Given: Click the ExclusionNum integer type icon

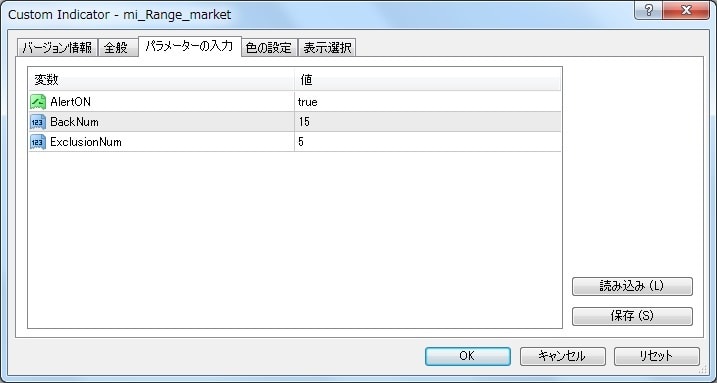Looking at the screenshot, I should click(x=38, y=142).
